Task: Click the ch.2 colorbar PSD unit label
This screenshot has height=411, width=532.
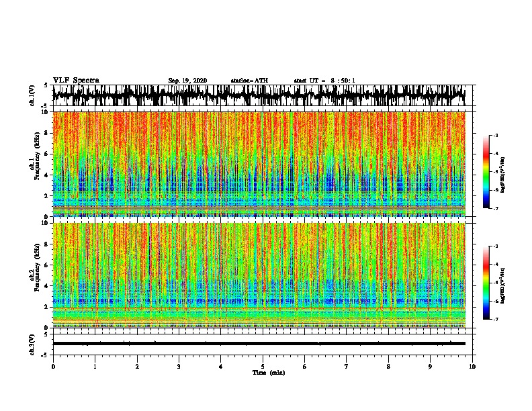Action: pyautogui.click(x=503, y=285)
